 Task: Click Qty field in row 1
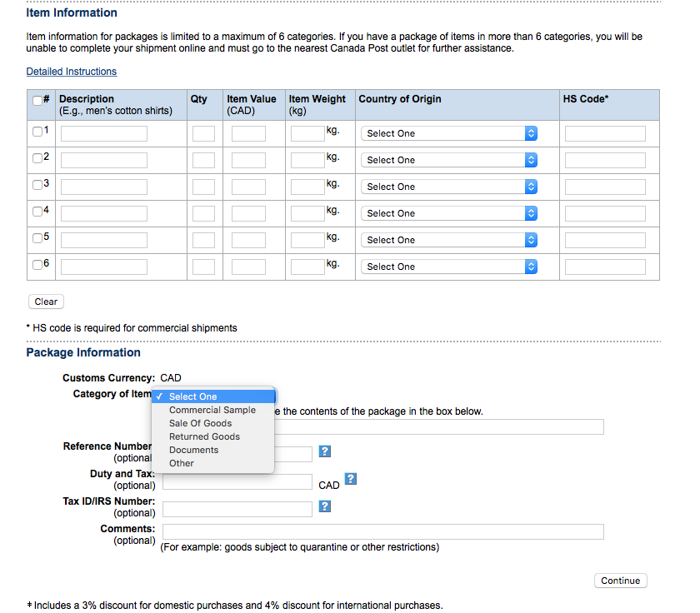point(203,133)
